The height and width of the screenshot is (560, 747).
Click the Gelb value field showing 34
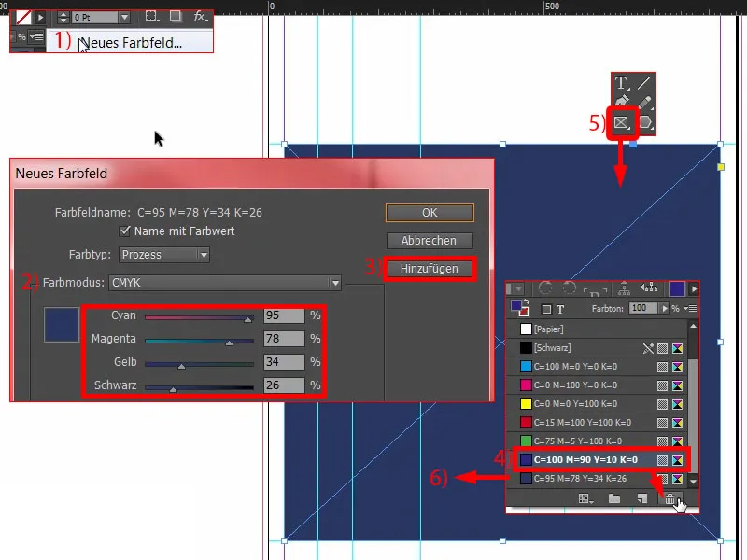pos(284,362)
